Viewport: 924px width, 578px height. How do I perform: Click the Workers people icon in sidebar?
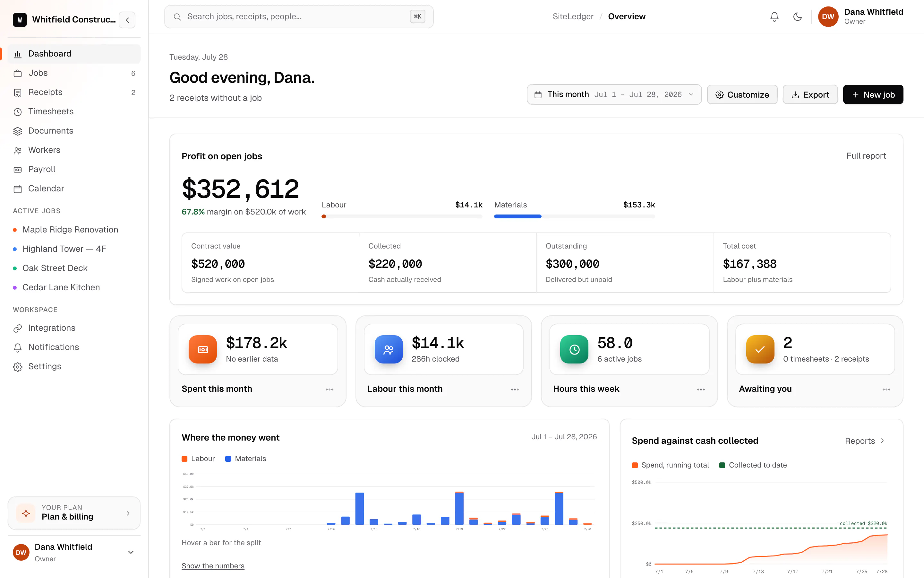(18, 151)
